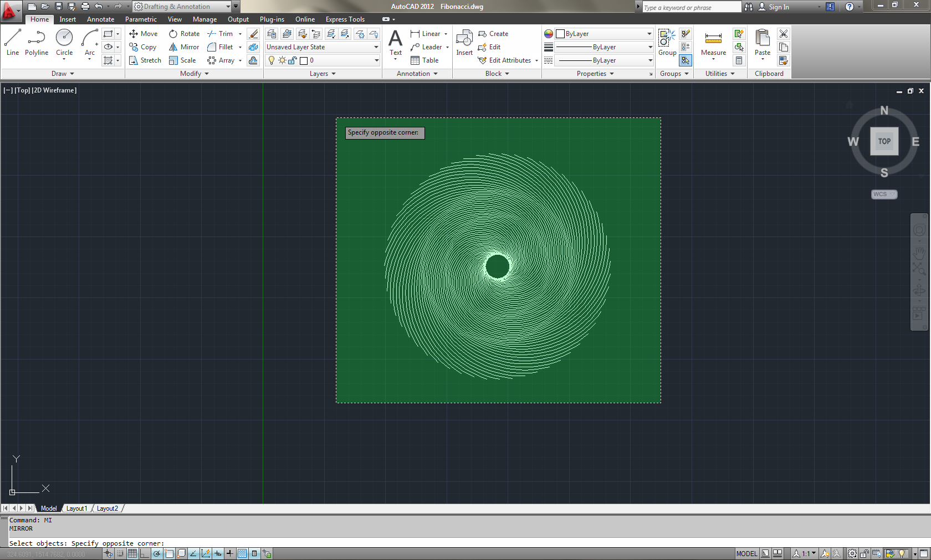Click the layer 0 color square

point(304,60)
